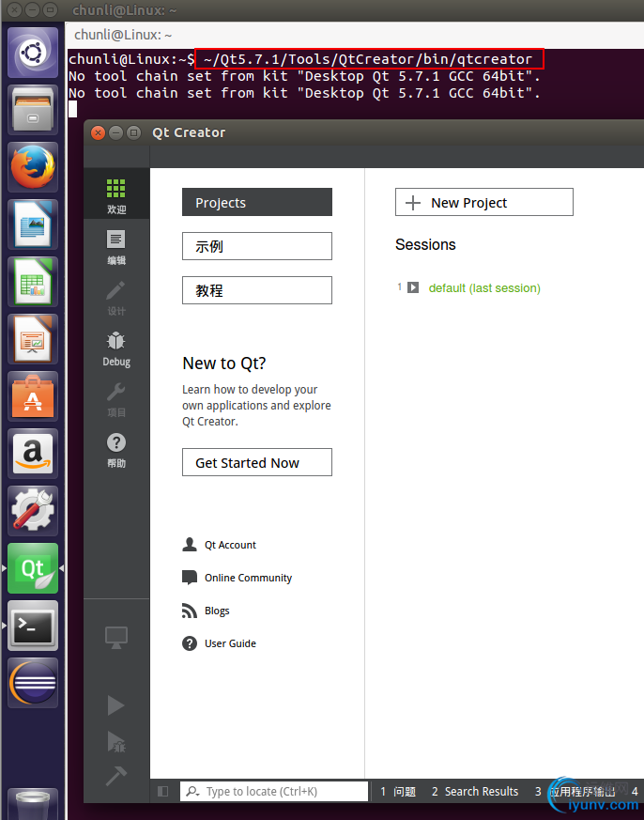The width and height of the screenshot is (644, 820).
Task: Click the Blogs RSS feed icon
Action: 190,611
